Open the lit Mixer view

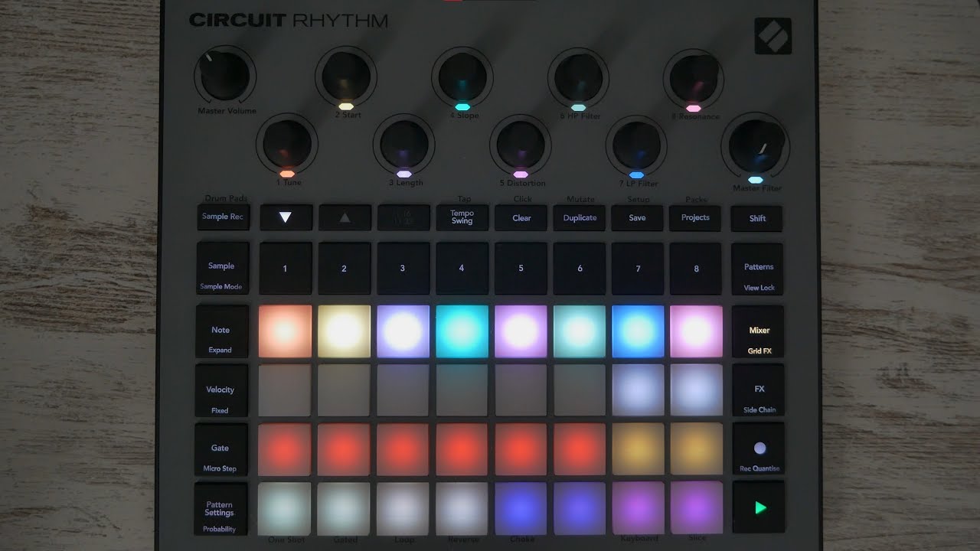(759, 331)
